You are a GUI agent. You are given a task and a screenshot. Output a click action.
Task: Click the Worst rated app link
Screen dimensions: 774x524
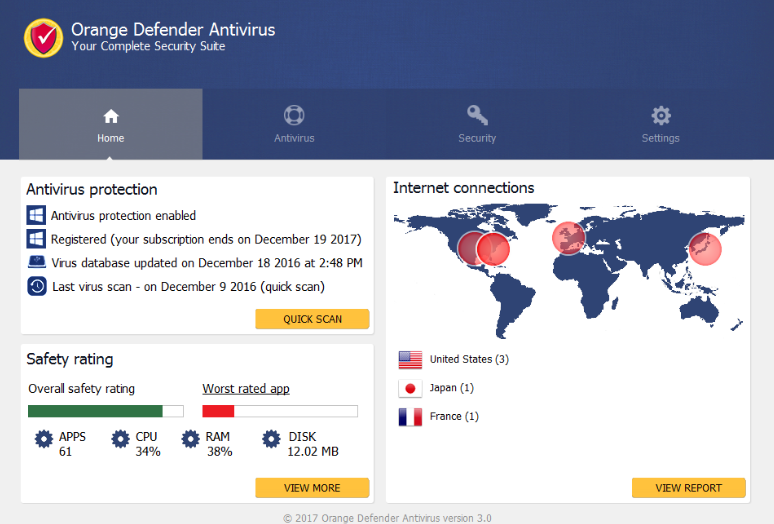coord(246,389)
